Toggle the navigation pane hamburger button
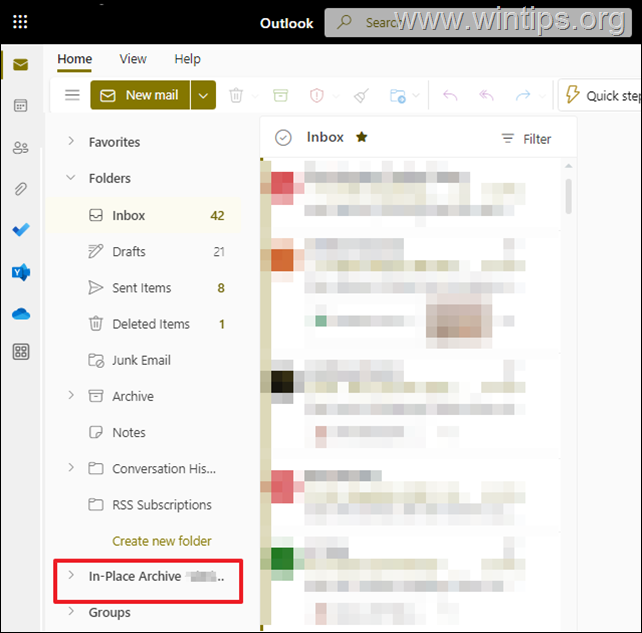This screenshot has height=633, width=642. [x=72, y=95]
